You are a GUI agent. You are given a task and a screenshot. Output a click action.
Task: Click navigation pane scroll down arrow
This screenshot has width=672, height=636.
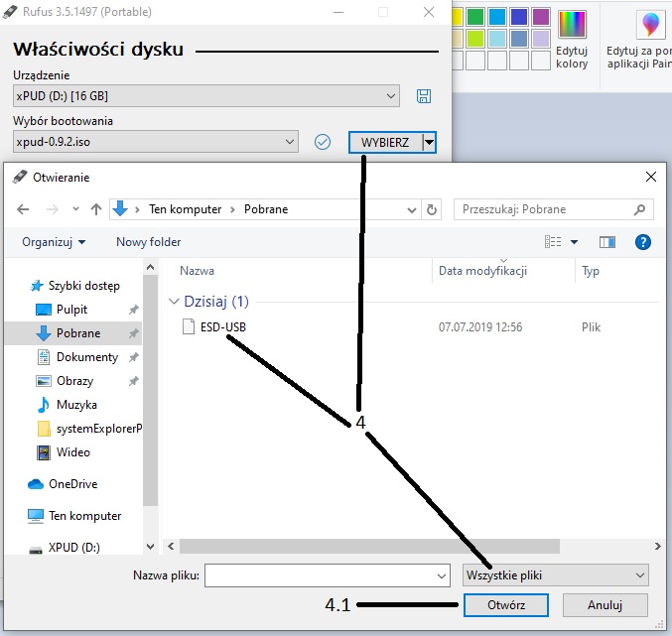tap(151, 547)
